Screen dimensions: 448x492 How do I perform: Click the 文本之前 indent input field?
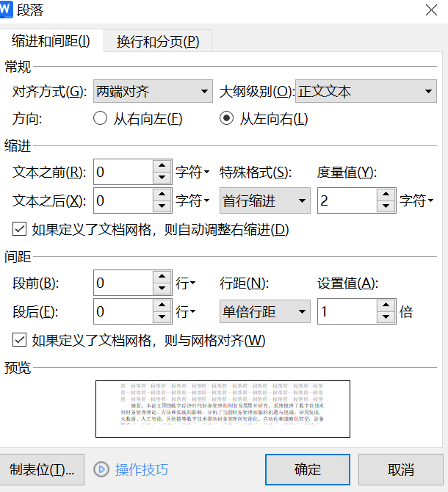click(123, 172)
